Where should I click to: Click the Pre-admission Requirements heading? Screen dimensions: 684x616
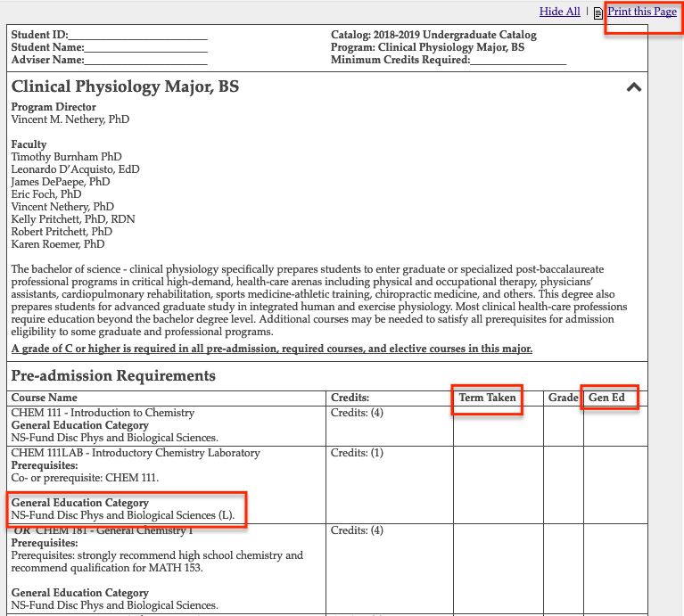[x=113, y=376]
